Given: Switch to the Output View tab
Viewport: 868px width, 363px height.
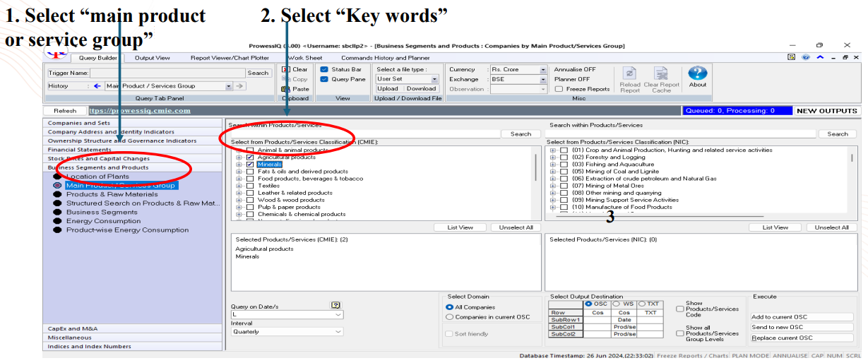Looking at the screenshot, I should point(152,58).
